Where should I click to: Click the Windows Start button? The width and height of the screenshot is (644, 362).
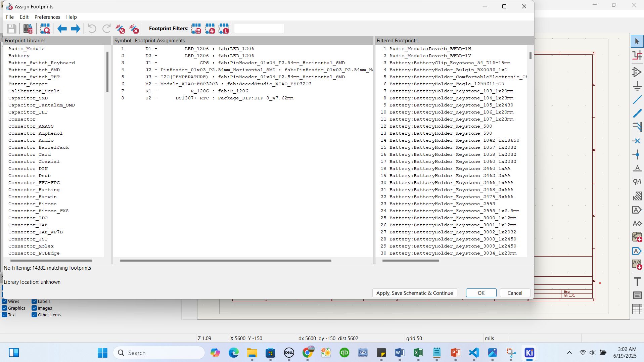tap(102, 353)
